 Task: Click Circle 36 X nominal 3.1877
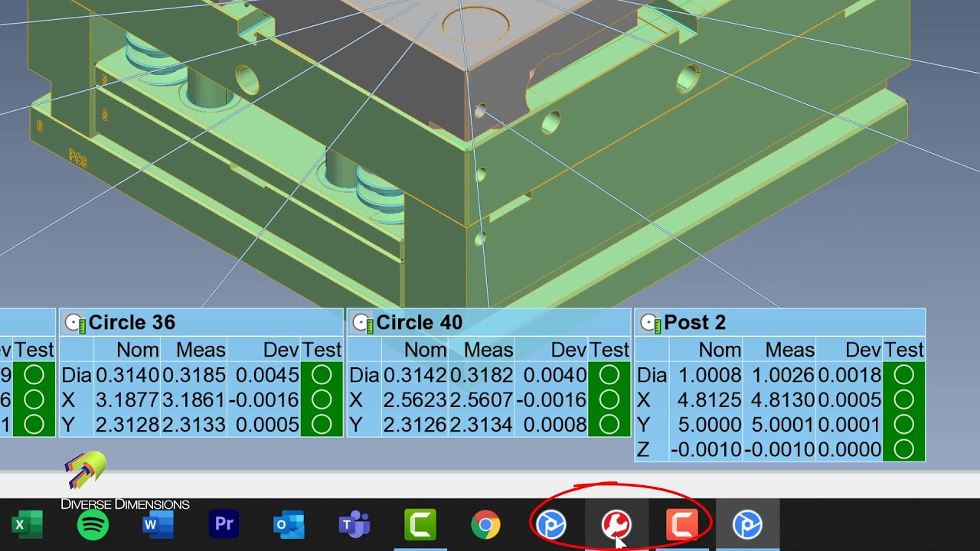coord(127,399)
